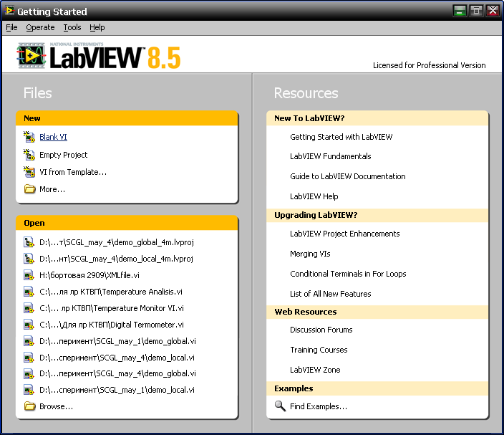This screenshot has width=504, height=435.
Task: Open recent file demo_local_4m.lvproj
Action: pos(117,259)
